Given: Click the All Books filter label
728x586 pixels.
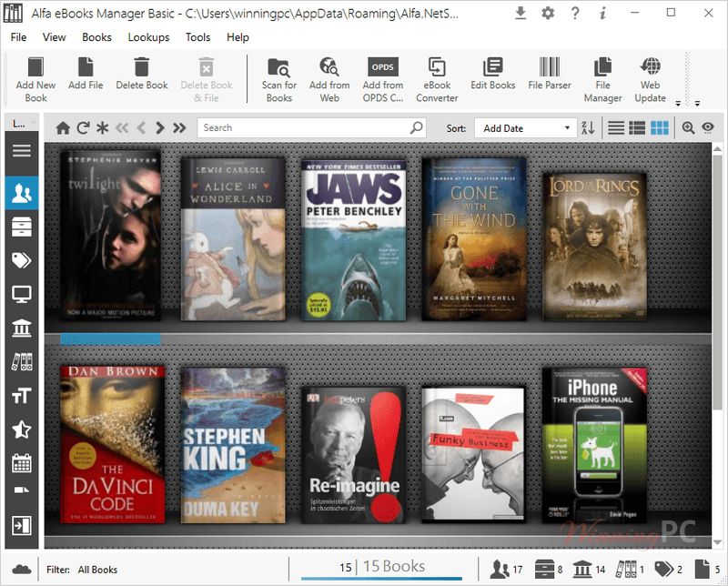Looking at the screenshot, I should 97,570.
